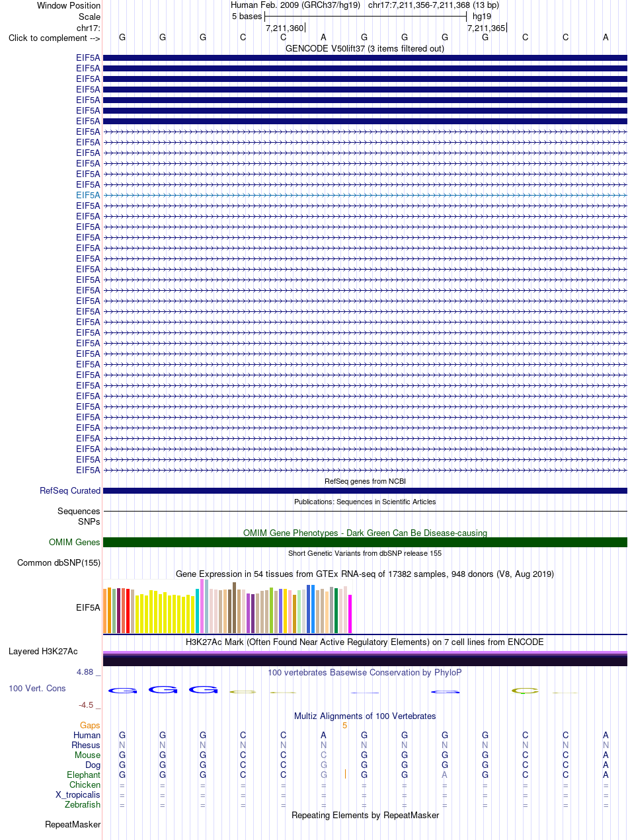Open '100 vertebrates Basewise Conservation by PhyloP' title
Screen dimensions: 628x840
pos(365,673)
